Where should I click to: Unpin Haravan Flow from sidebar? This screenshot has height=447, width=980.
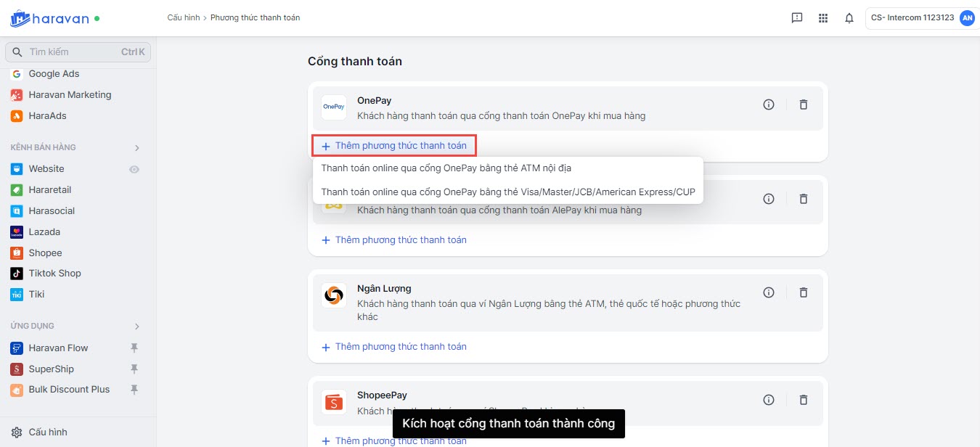click(134, 348)
